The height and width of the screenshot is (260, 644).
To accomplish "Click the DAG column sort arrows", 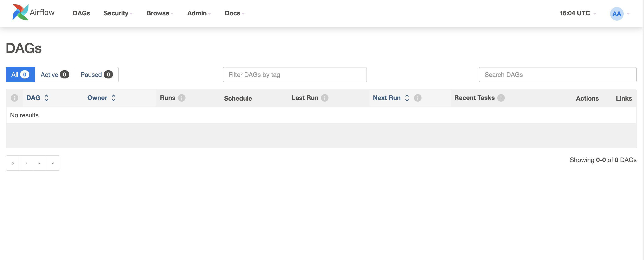I will [x=47, y=98].
